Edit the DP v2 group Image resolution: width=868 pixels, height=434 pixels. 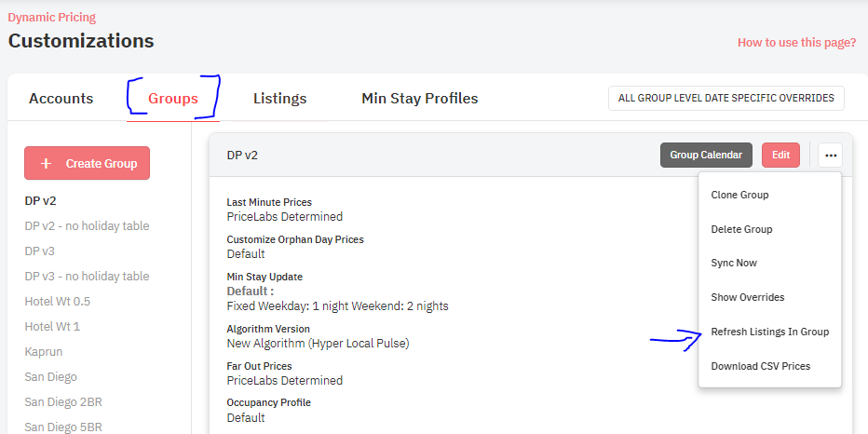click(x=780, y=155)
